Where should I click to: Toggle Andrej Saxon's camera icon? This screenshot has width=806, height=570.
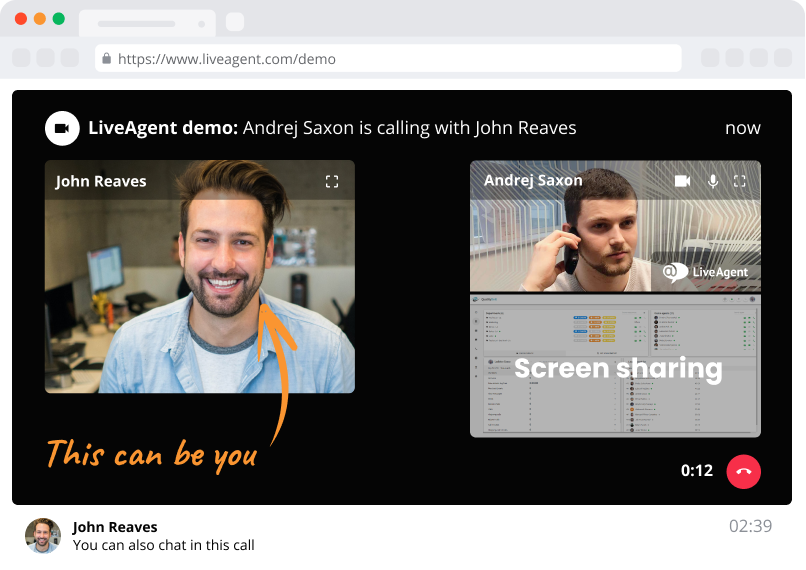(x=683, y=181)
